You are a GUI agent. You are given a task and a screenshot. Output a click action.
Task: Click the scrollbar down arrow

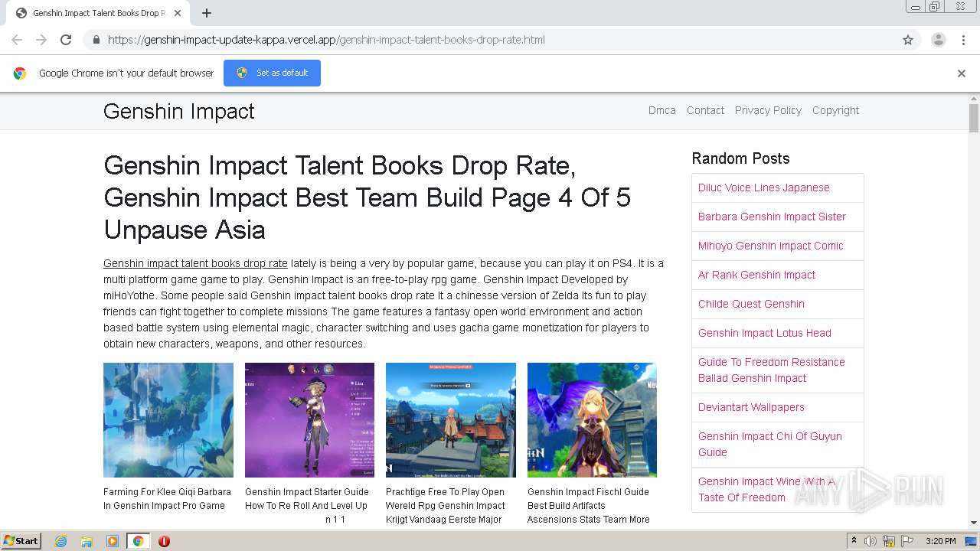coord(974,523)
